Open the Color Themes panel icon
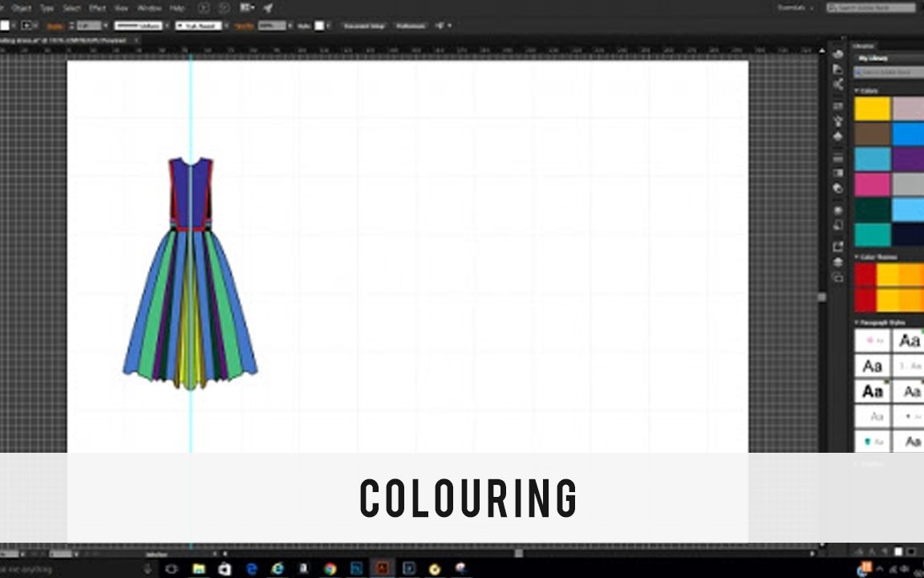This screenshot has width=924, height=578. point(837,84)
